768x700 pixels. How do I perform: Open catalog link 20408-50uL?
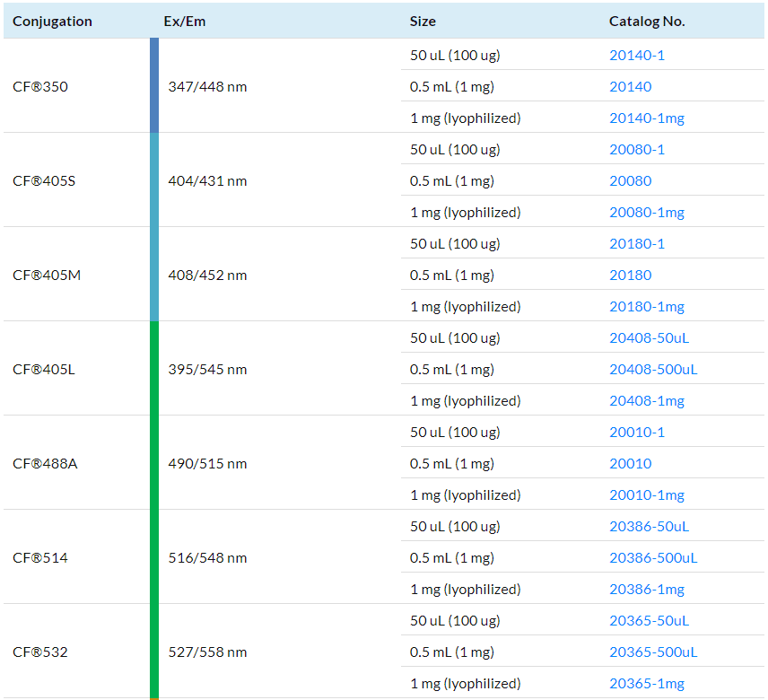click(650, 338)
